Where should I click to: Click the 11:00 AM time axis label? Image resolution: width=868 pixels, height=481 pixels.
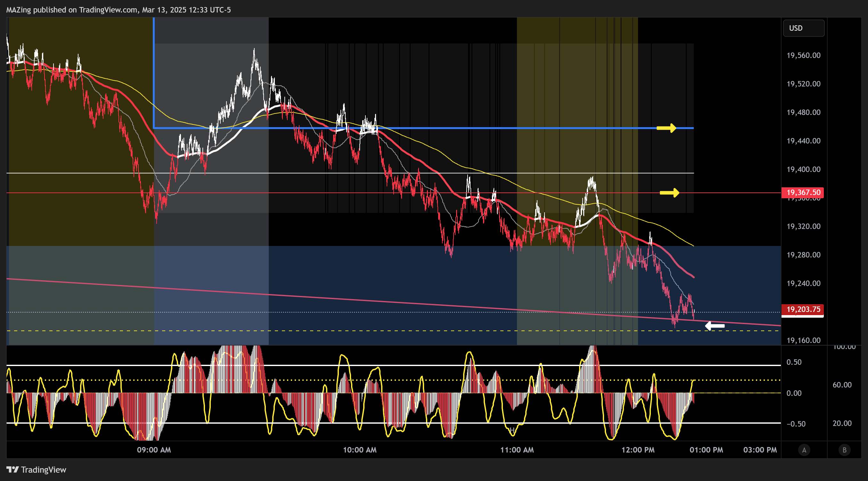point(517,450)
